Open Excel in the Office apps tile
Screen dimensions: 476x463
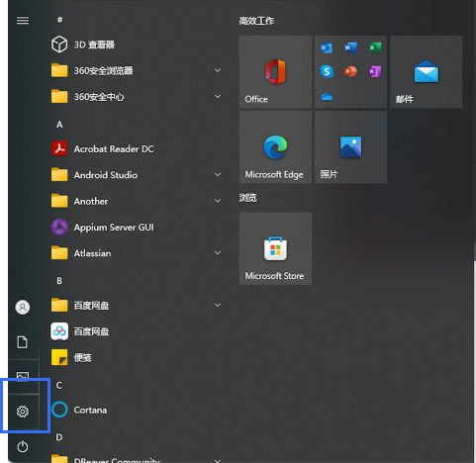(x=375, y=47)
